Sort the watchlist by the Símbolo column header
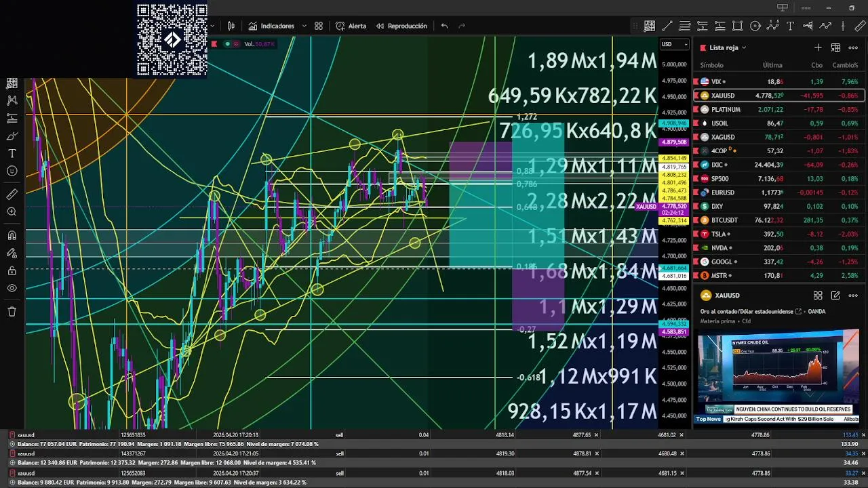This screenshot has height=488, width=868. [711, 65]
